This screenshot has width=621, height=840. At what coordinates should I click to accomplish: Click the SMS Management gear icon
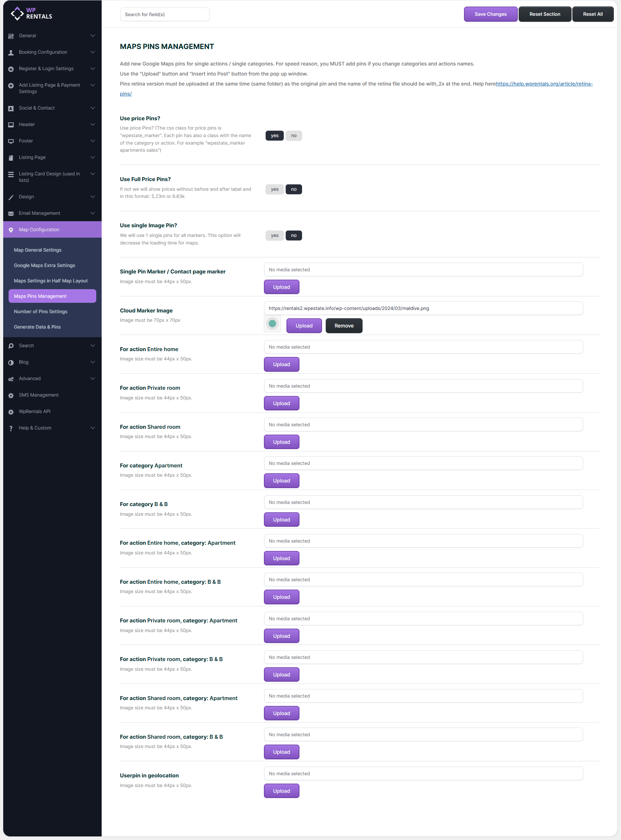click(x=11, y=395)
